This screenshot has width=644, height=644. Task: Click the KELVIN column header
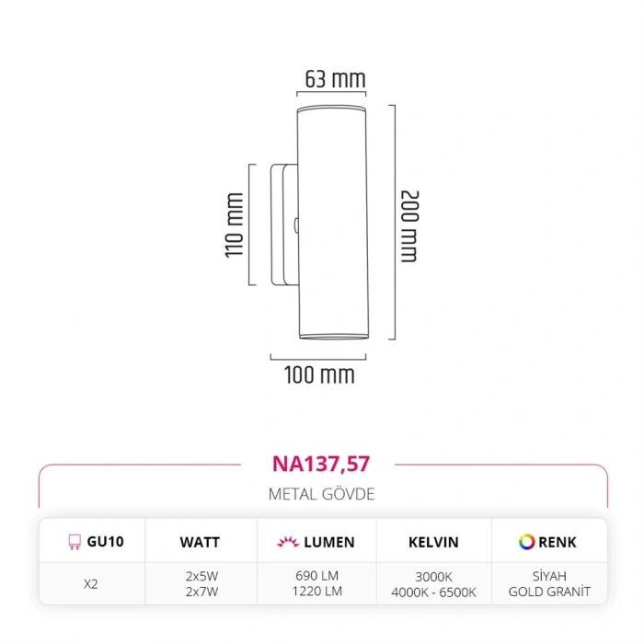tap(433, 543)
